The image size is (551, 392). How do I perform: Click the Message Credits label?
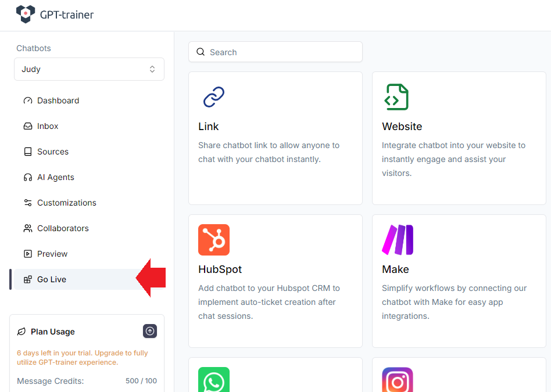50,381
